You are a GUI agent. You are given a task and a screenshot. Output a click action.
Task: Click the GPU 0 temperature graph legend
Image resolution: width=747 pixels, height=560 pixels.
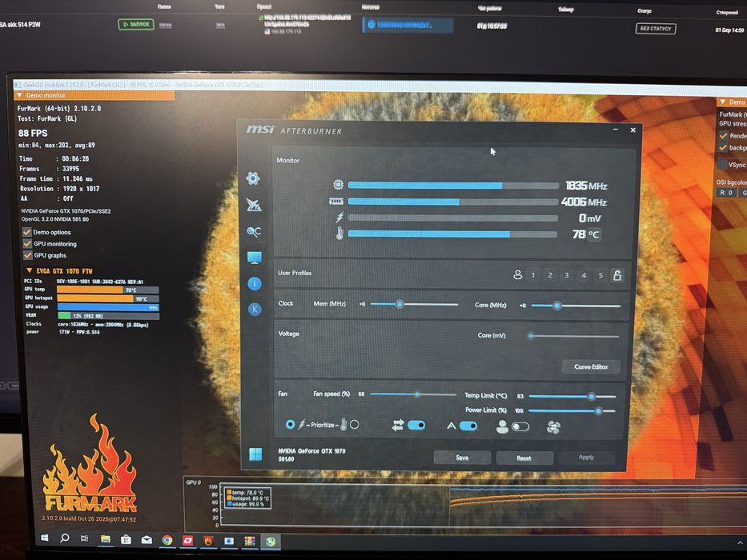pyautogui.click(x=247, y=498)
